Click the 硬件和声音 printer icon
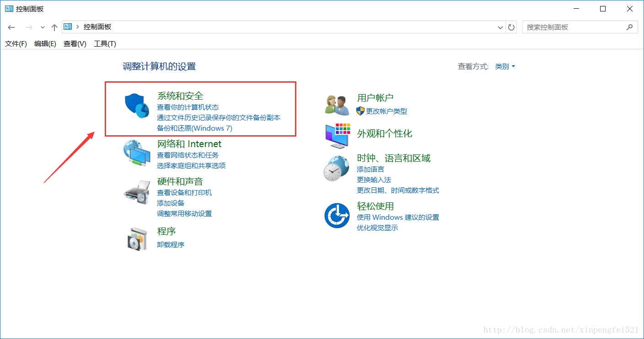 136,193
